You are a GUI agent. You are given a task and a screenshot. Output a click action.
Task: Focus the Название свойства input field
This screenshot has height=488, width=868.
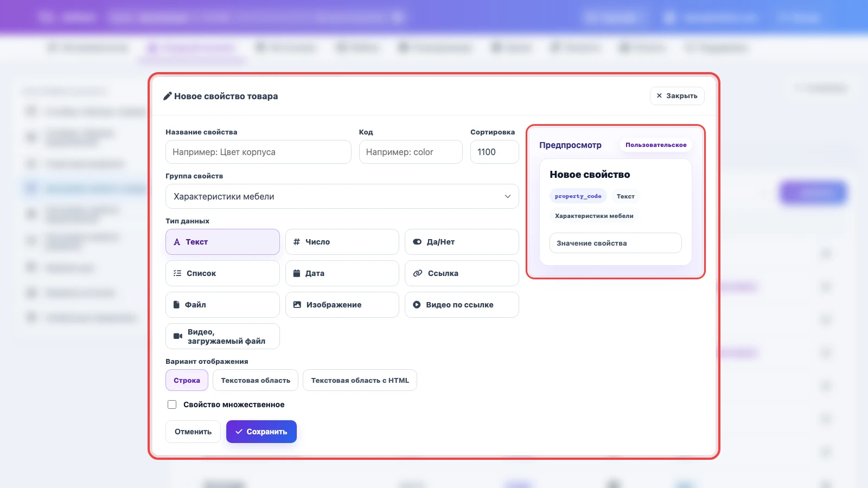point(258,152)
